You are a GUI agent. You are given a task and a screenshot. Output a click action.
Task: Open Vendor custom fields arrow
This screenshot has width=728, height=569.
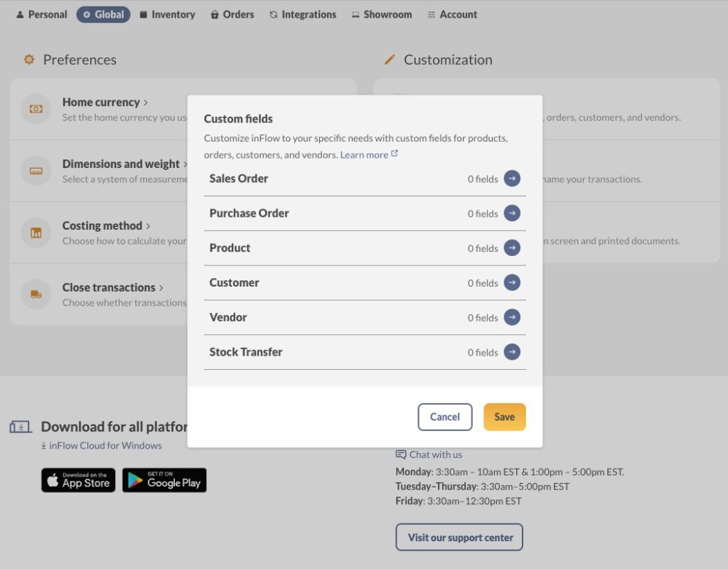[512, 317]
